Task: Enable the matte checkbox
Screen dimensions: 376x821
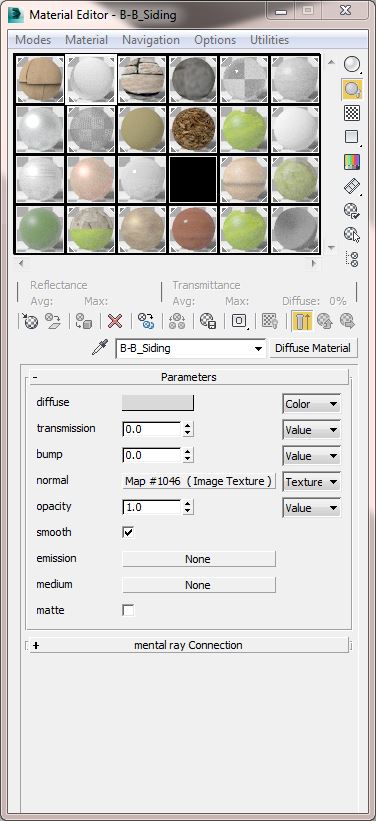Action: (128, 611)
